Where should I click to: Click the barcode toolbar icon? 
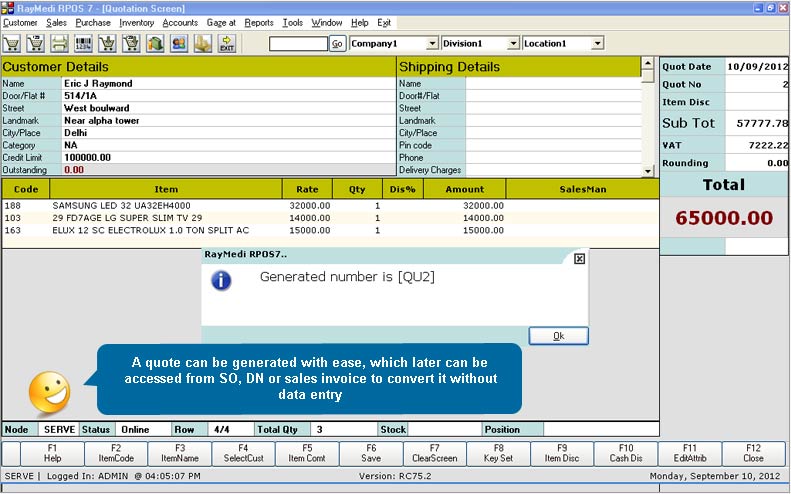click(x=84, y=44)
